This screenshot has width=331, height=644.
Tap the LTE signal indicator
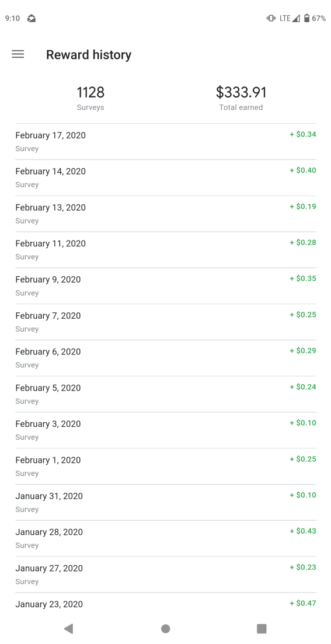point(290,18)
